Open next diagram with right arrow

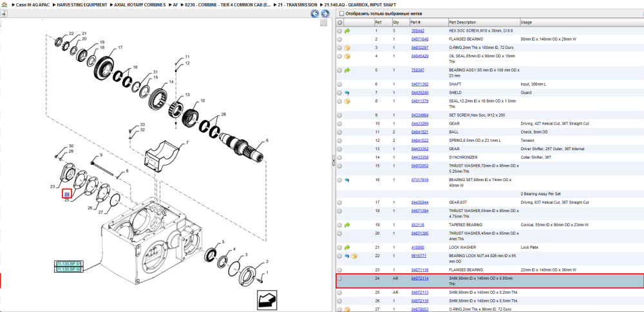pos(325,14)
